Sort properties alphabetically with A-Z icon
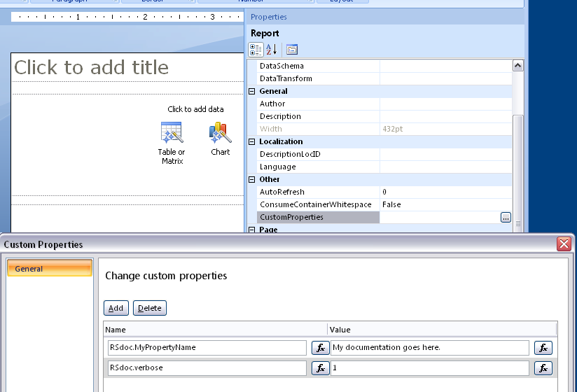The height and width of the screenshot is (392, 577). coord(272,49)
